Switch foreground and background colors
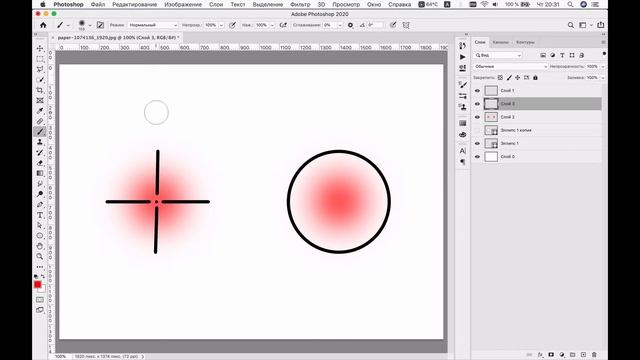Screen dimensions: 640x360 click(x=43, y=276)
